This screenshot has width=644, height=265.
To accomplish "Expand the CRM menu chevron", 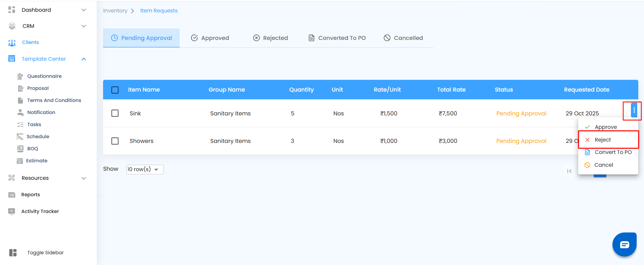I will [84, 26].
